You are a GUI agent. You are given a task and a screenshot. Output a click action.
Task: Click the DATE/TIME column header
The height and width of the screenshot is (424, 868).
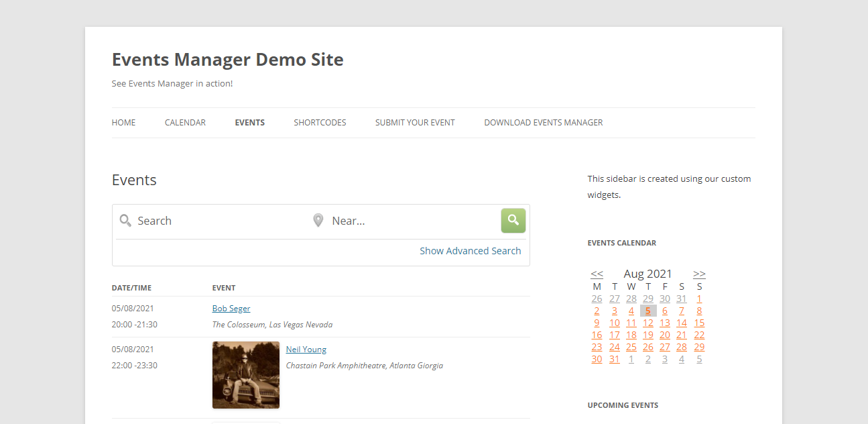pyautogui.click(x=131, y=288)
